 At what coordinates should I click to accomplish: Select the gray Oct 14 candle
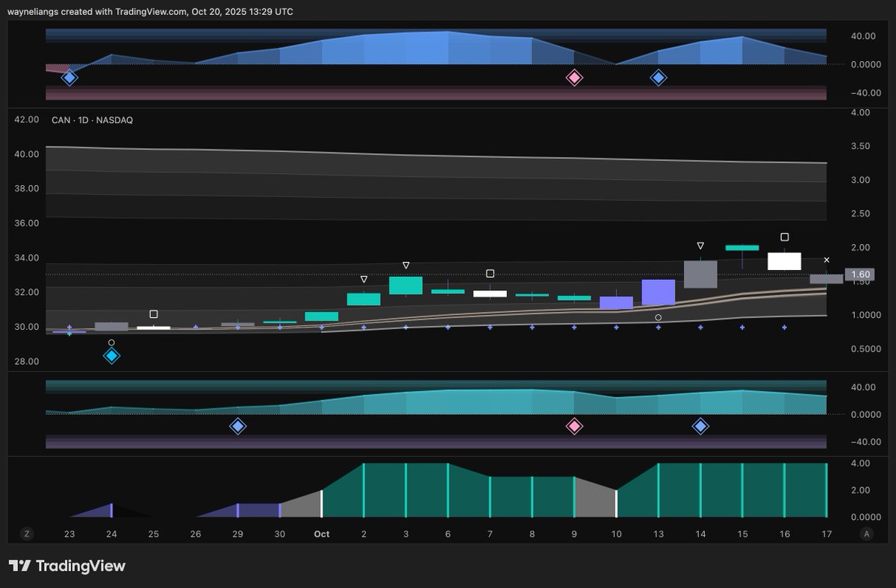(x=700, y=274)
